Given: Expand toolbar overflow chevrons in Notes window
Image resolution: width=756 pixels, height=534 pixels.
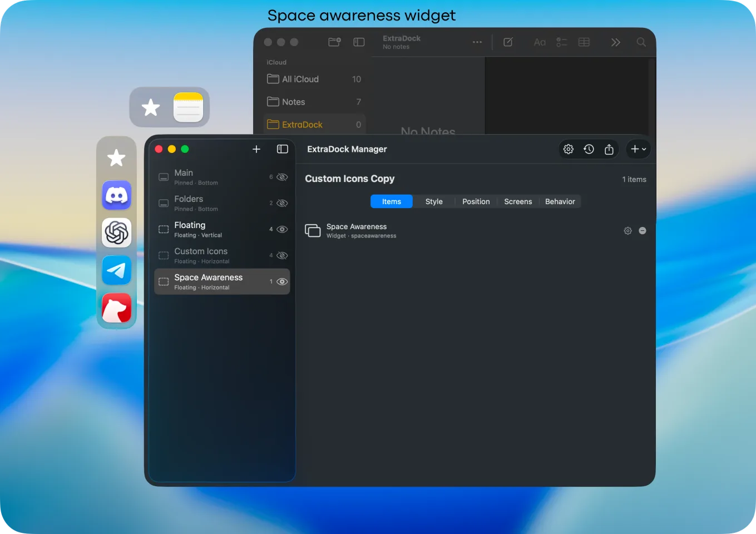Looking at the screenshot, I should 615,42.
